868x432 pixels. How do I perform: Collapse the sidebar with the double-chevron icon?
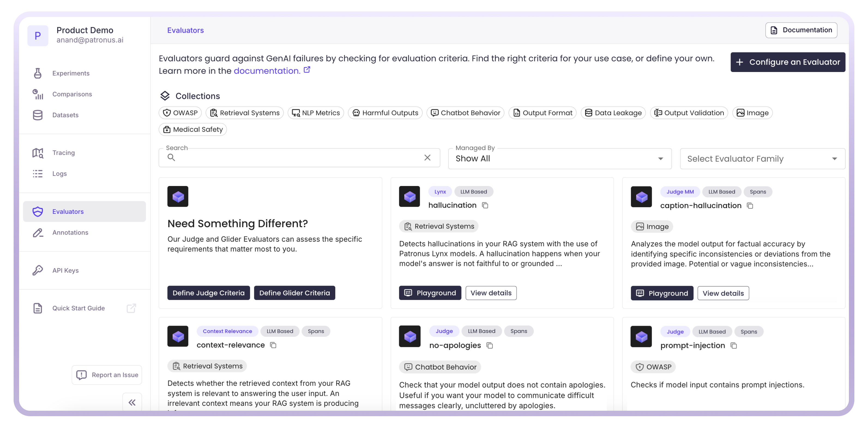click(132, 402)
